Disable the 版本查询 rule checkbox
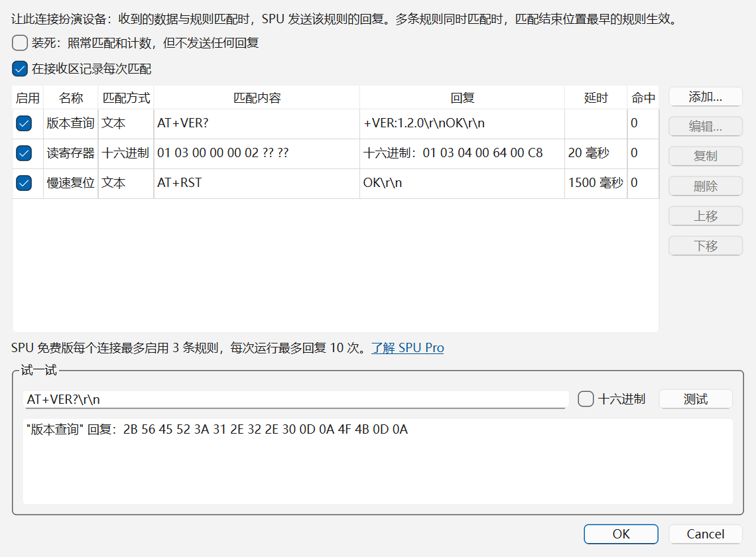Screen dimensions: 756x557 (24, 123)
